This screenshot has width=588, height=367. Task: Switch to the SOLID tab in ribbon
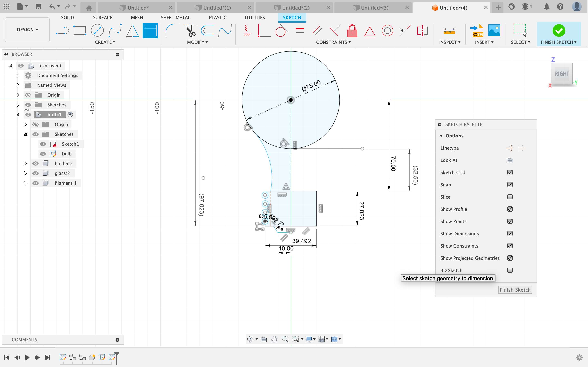(x=67, y=17)
